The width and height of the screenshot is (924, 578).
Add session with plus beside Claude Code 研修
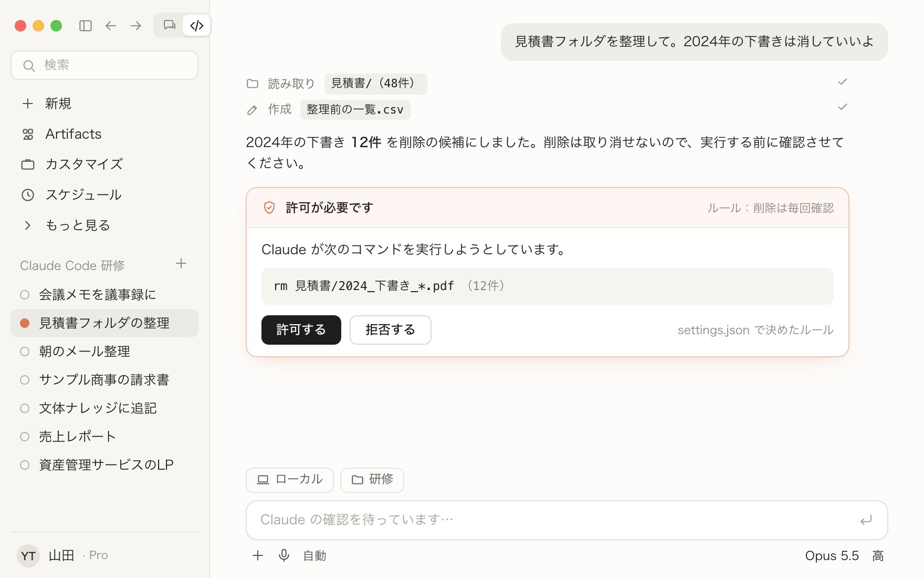(181, 264)
